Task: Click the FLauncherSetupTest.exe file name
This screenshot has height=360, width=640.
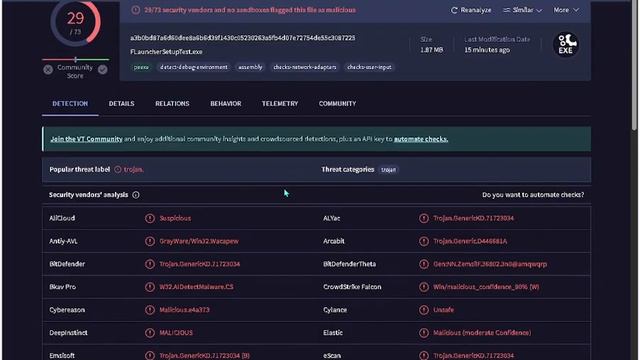Action: (x=166, y=52)
